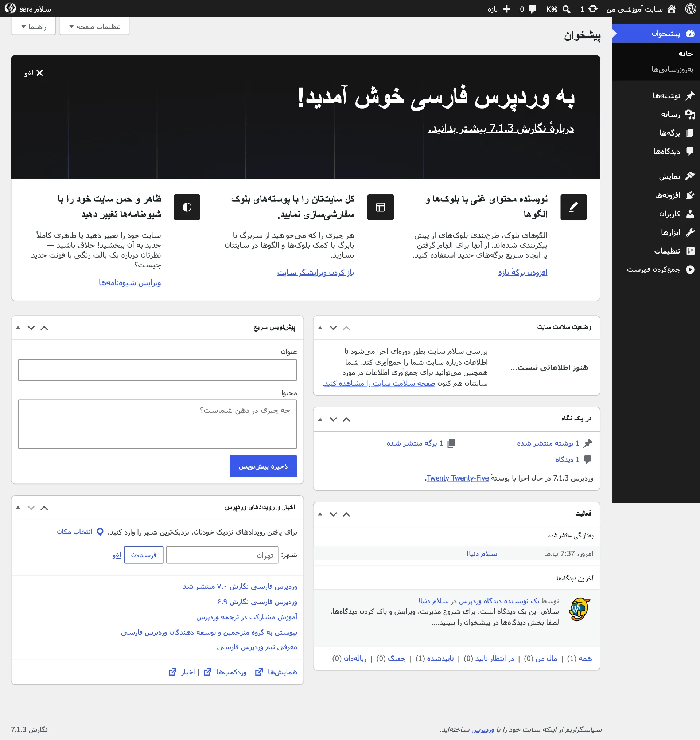The height and width of the screenshot is (740, 700).
Task: Focus the محتوا content textarea
Action: [157, 424]
